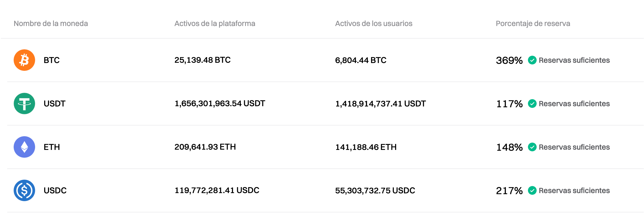Select the Nombre de la moneda column header

[51, 24]
